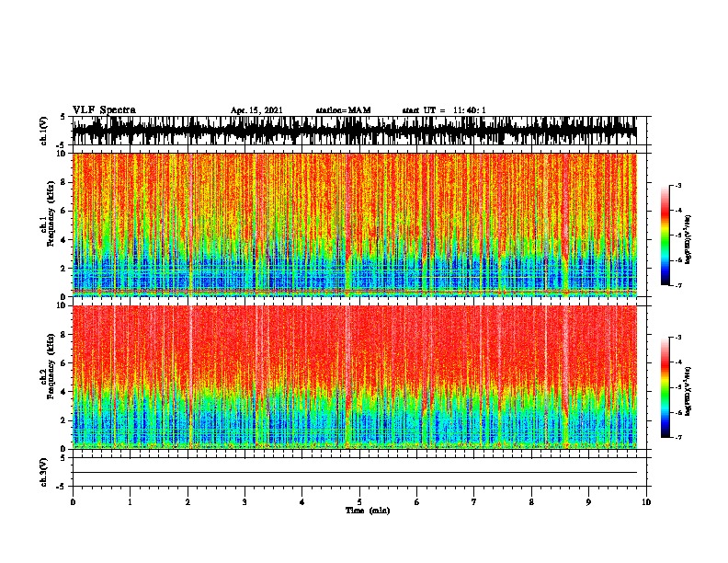Click the "-7" label on ch.1 colorbar
The width and height of the screenshot is (728, 563).
pyautogui.click(x=678, y=285)
